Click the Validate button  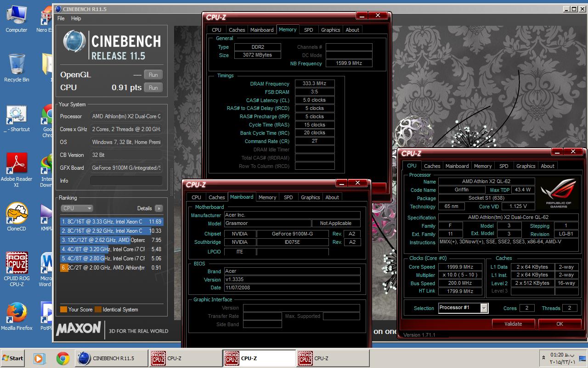(x=513, y=324)
